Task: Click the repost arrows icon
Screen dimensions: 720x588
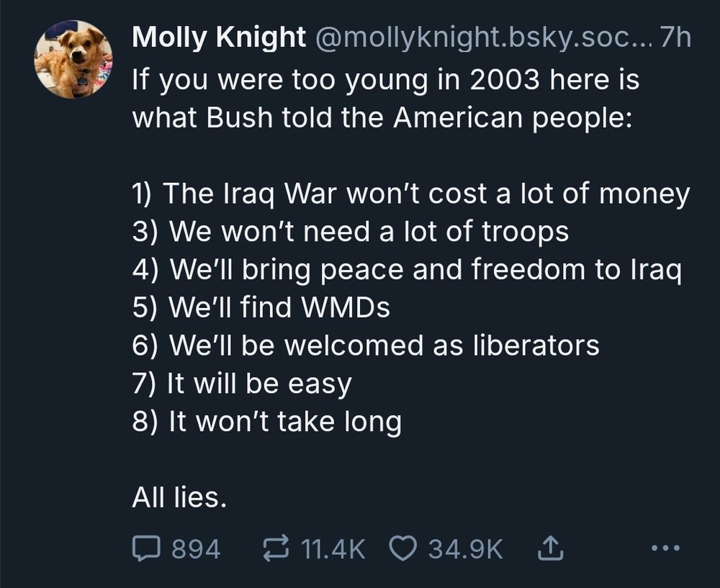Action: (277, 549)
